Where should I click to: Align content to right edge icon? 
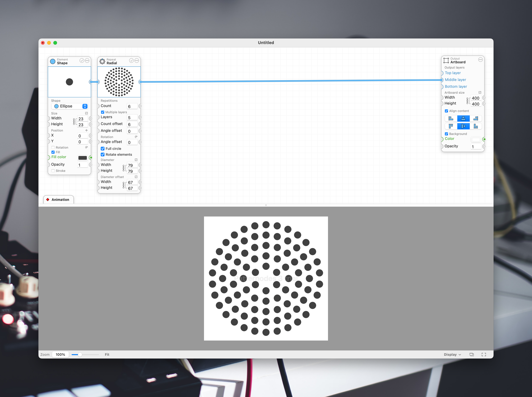pyautogui.click(x=476, y=118)
